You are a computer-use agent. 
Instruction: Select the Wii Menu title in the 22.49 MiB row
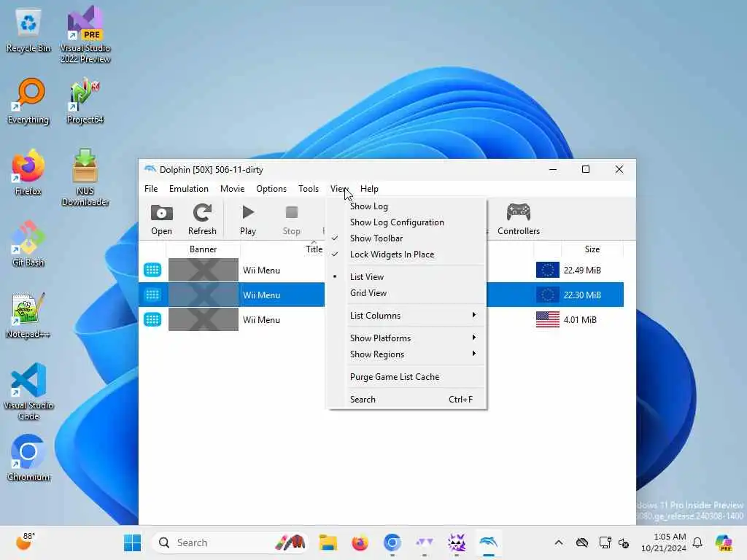pyautogui.click(x=262, y=270)
